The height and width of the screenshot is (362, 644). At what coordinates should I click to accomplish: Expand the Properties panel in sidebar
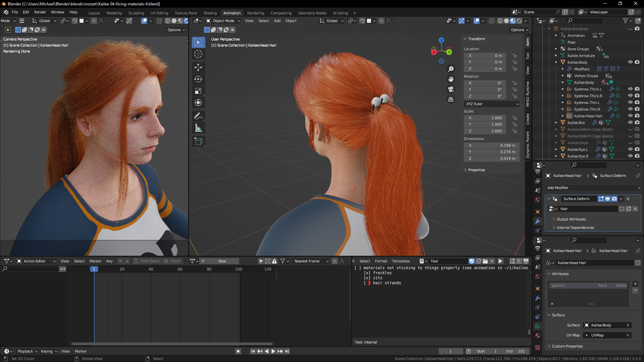pyautogui.click(x=476, y=170)
